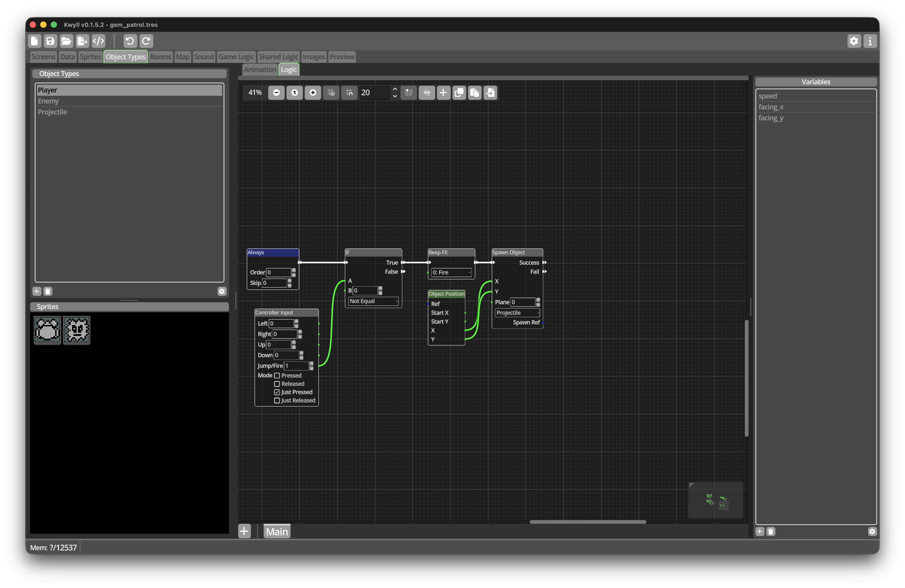The height and width of the screenshot is (588, 905).
Task: Click the Always node Order stepper
Action: click(294, 273)
